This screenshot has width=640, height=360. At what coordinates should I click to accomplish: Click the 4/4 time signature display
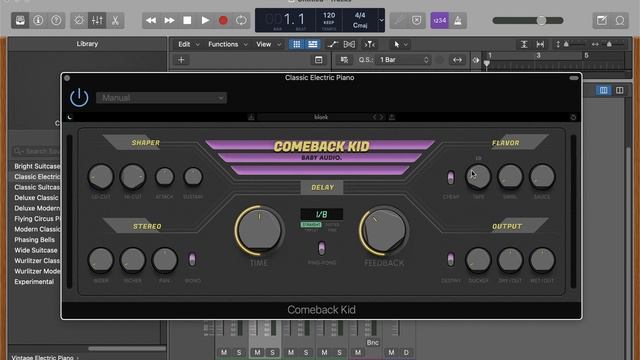click(360, 15)
